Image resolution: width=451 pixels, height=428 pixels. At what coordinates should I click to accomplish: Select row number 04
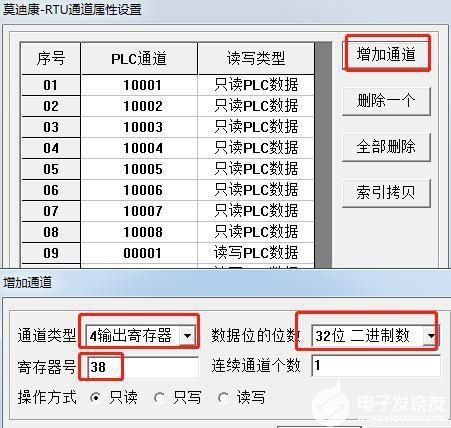(51, 148)
